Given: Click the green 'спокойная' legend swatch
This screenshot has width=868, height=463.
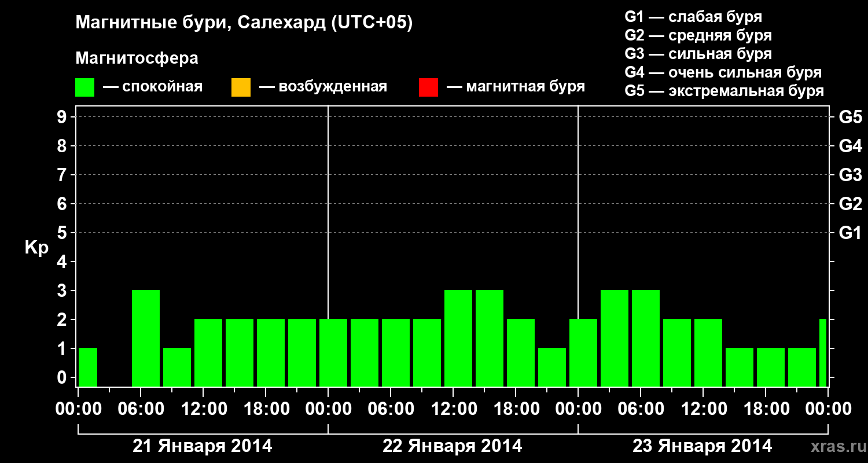Looking at the screenshot, I should (85, 87).
